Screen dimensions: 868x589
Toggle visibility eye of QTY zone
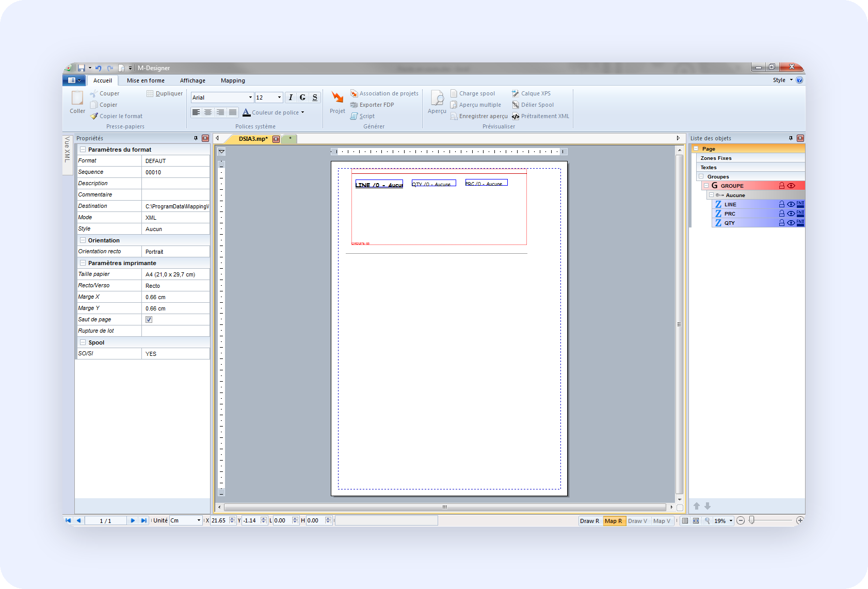pyautogui.click(x=791, y=223)
